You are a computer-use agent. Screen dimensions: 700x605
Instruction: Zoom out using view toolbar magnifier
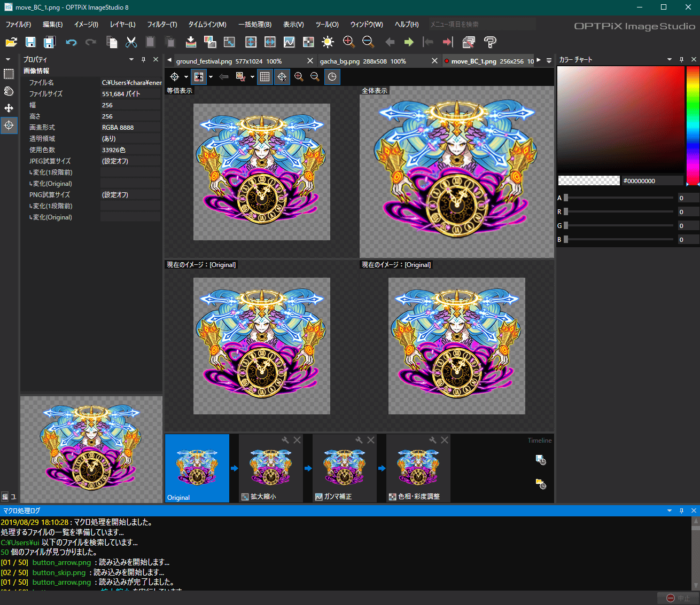315,77
